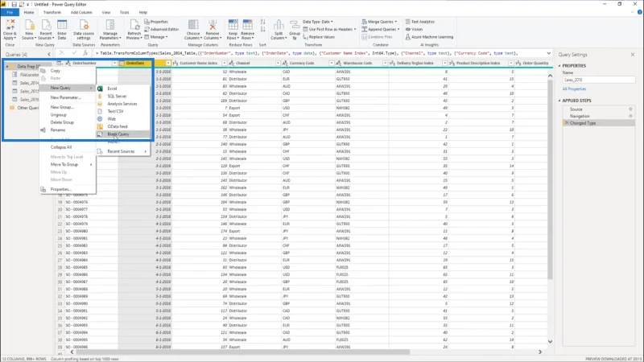
Task: Switch to the View ribbon tab
Action: [106, 12]
